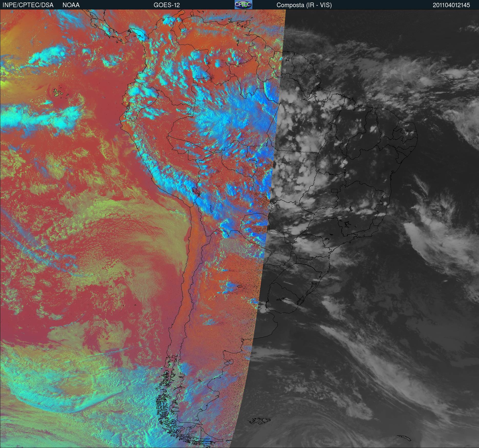Click the GOES-12 satellite label
This screenshot has width=479, height=448.
tap(167, 5)
